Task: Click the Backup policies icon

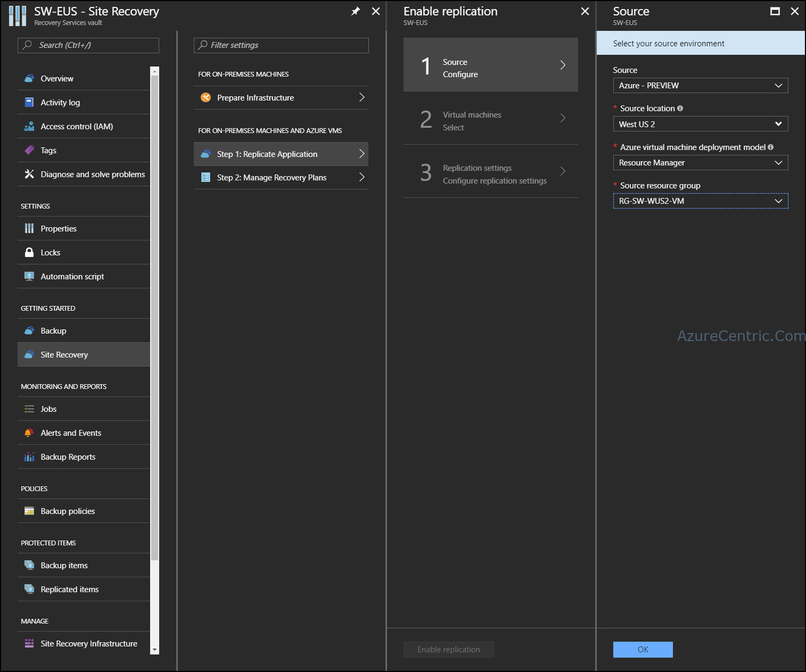Action: coord(29,511)
